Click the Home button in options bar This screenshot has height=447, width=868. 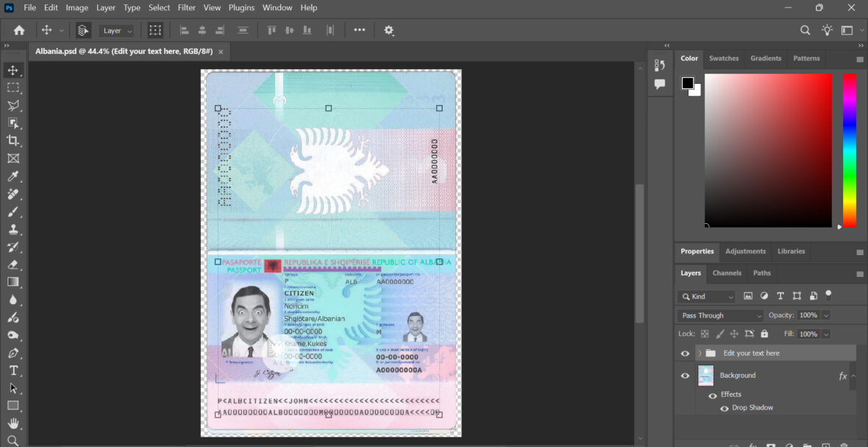pos(18,30)
